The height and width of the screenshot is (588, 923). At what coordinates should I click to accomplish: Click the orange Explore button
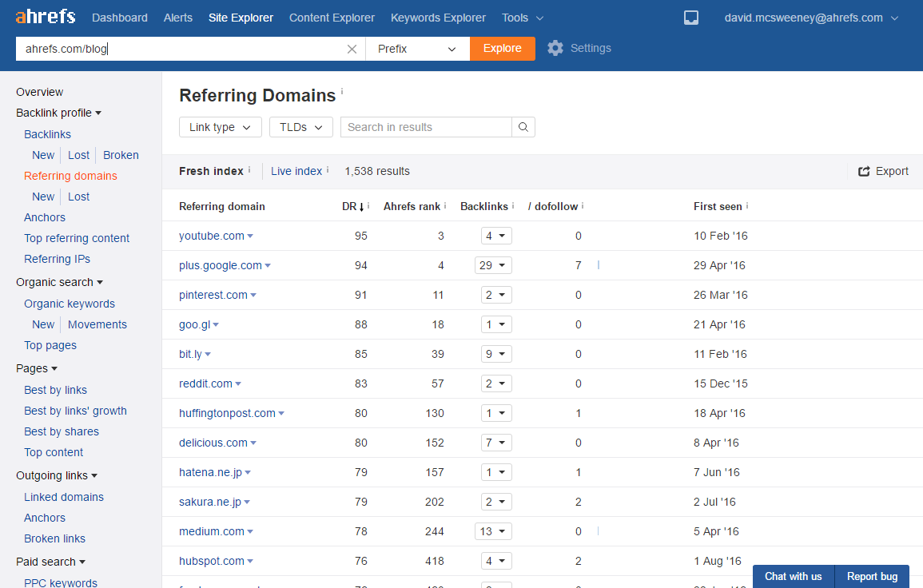click(x=502, y=48)
